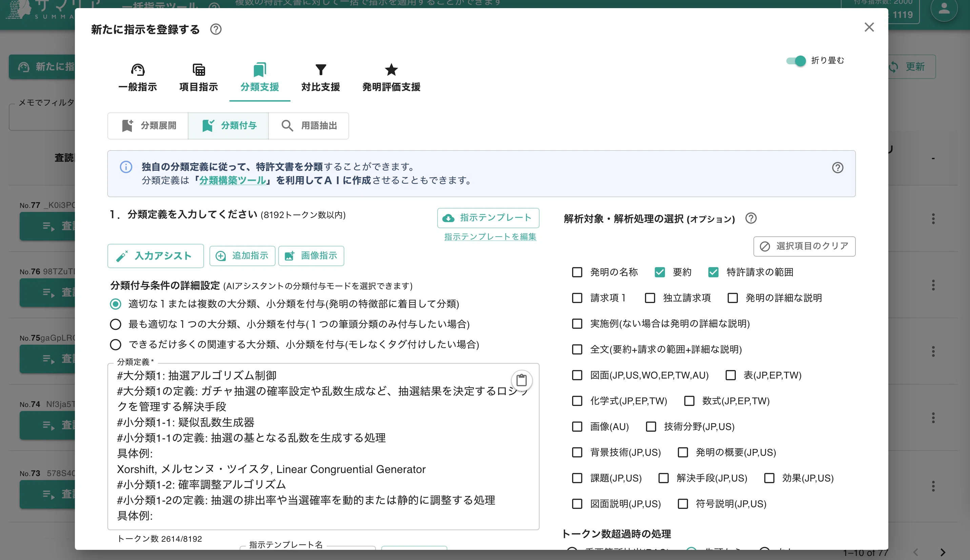Open the 用語抽出 search tab
The image size is (970, 560).
[x=309, y=125]
